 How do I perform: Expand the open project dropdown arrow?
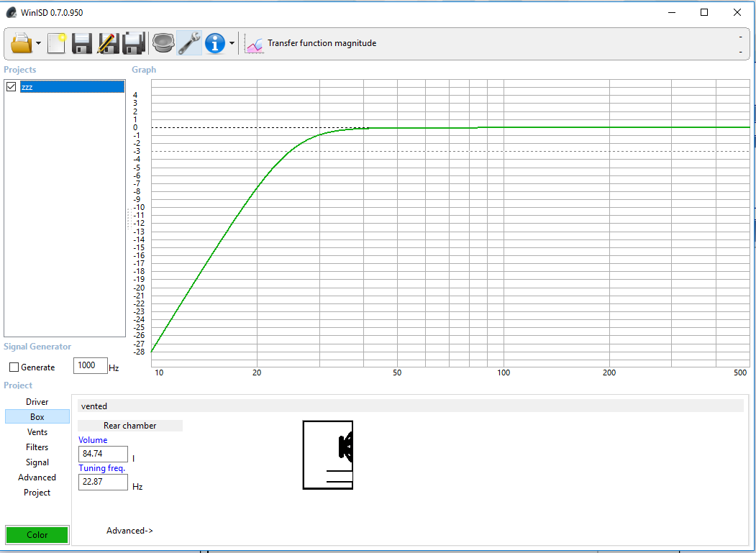point(39,43)
